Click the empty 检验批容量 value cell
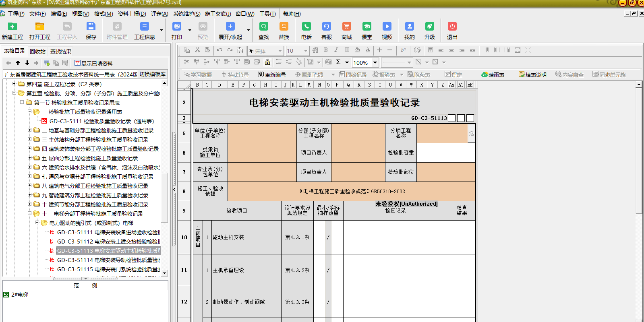644x322 pixels. [x=446, y=153]
